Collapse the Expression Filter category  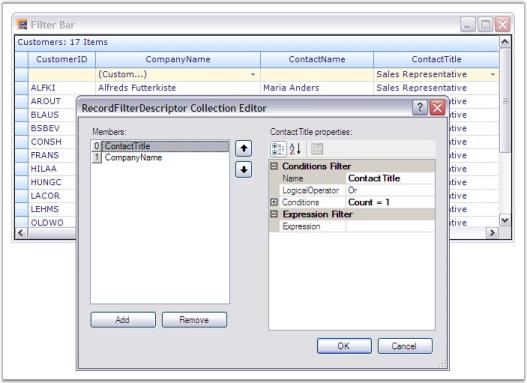[x=274, y=214]
